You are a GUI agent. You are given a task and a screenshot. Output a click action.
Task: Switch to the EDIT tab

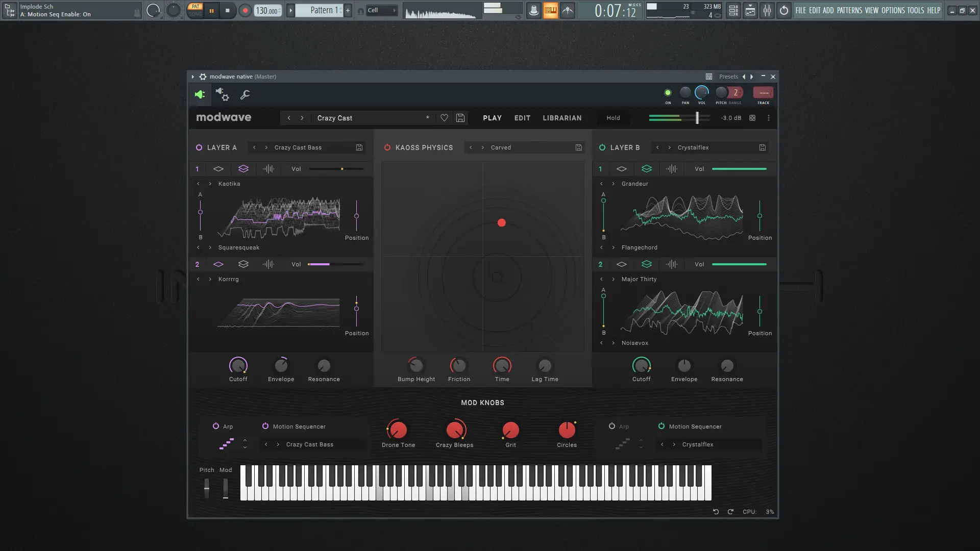point(522,118)
